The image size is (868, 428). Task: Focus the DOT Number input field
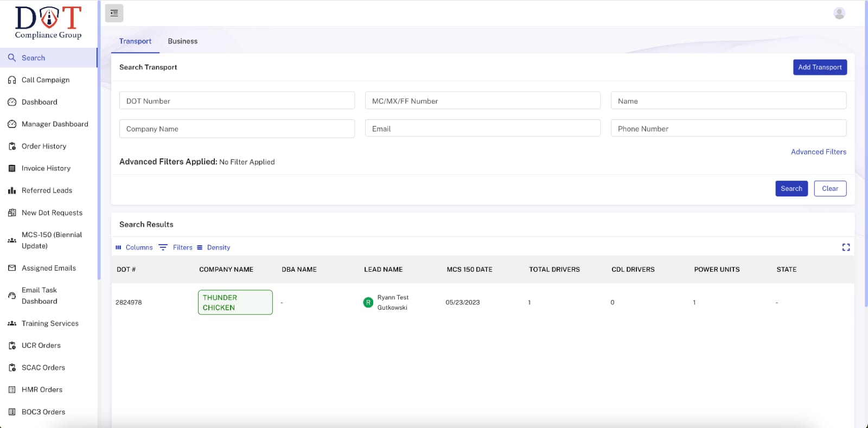tap(237, 101)
